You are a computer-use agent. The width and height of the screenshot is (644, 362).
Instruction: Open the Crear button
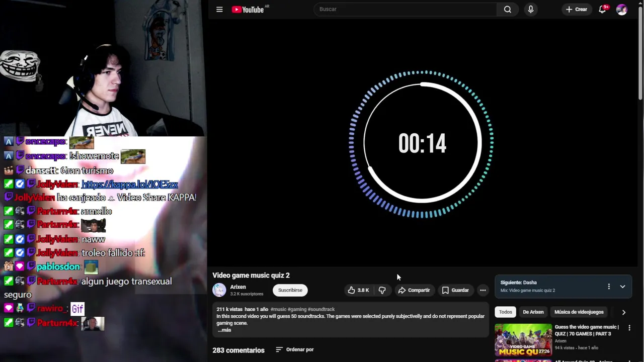click(x=577, y=9)
